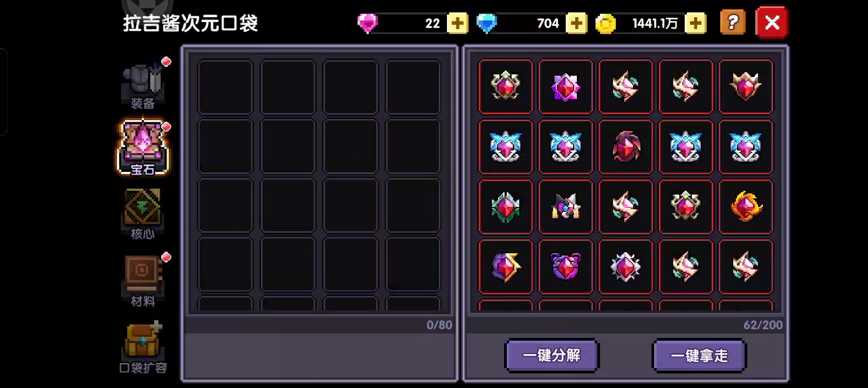The width and height of the screenshot is (868, 388).
Task: Add pink gems with the plus icon
Action: point(458,23)
